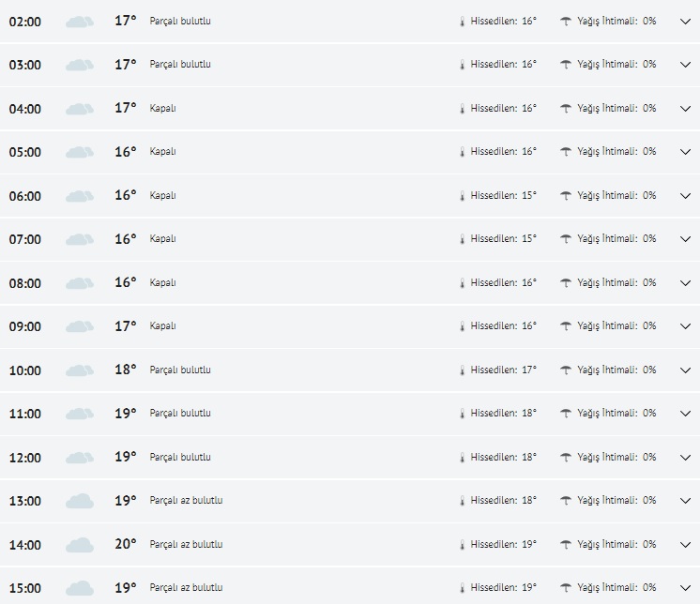Image resolution: width=700 pixels, height=604 pixels.
Task: Click the thermometer icon in the 14:00 row
Action: (x=462, y=545)
